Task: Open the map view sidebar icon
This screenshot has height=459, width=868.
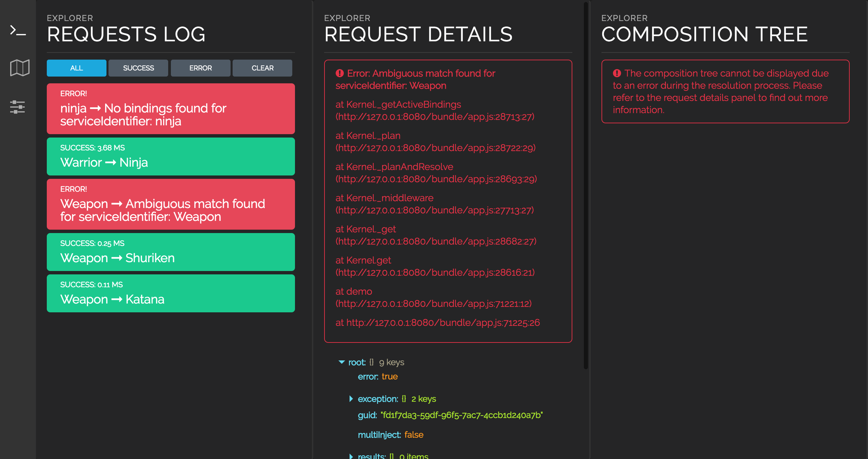Action: point(20,68)
